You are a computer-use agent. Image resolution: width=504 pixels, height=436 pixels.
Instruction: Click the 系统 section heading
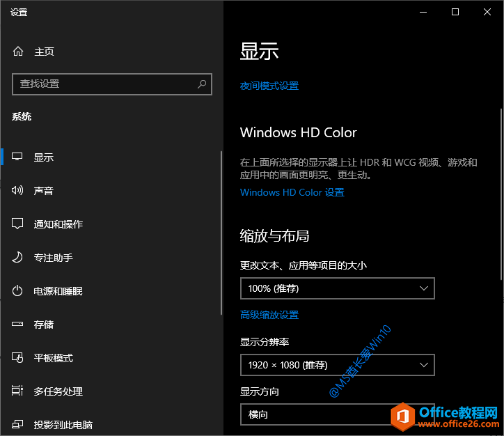(22, 116)
